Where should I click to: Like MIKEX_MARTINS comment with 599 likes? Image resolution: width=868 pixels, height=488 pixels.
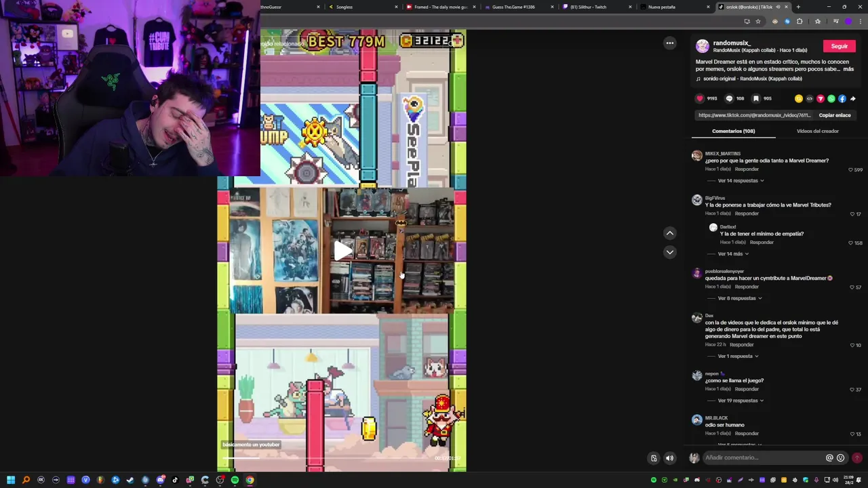[851, 169]
